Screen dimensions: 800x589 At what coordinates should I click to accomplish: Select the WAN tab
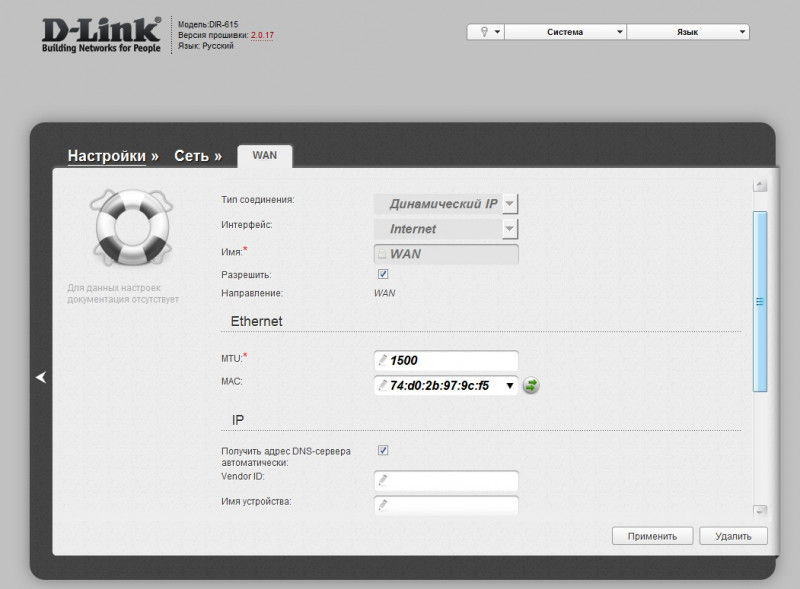click(265, 156)
